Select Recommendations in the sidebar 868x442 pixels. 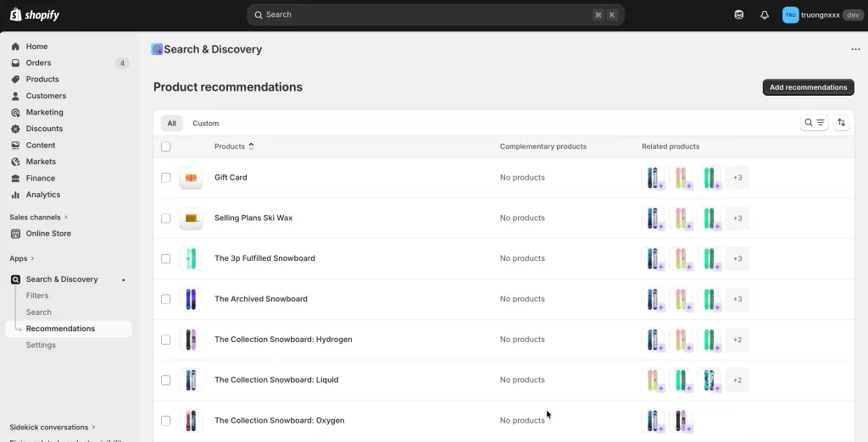69,329
